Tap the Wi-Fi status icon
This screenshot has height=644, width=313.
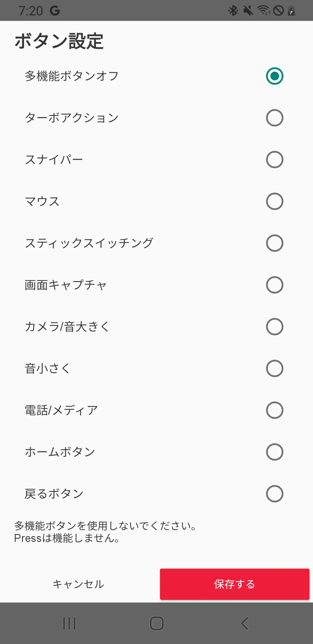[x=264, y=11]
